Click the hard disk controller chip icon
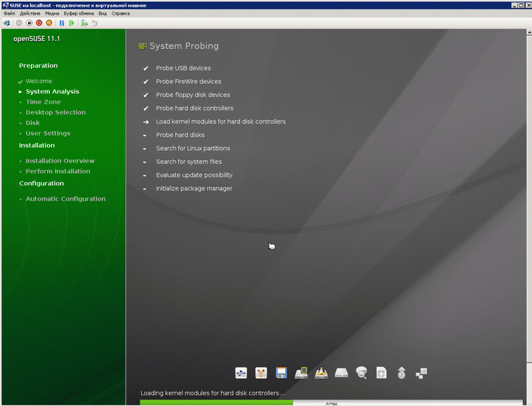Image resolution: width=532 pixels, height=406 pixels. (x=301, y=373)
